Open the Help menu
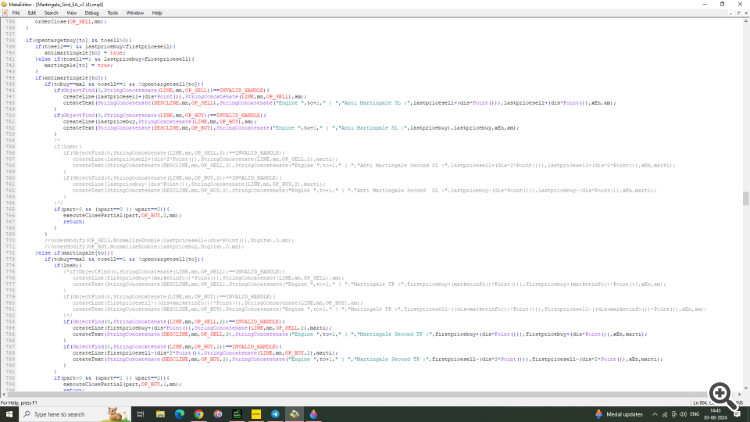The height and width of the screenshot is (422, 750). [x=157, y=13]
